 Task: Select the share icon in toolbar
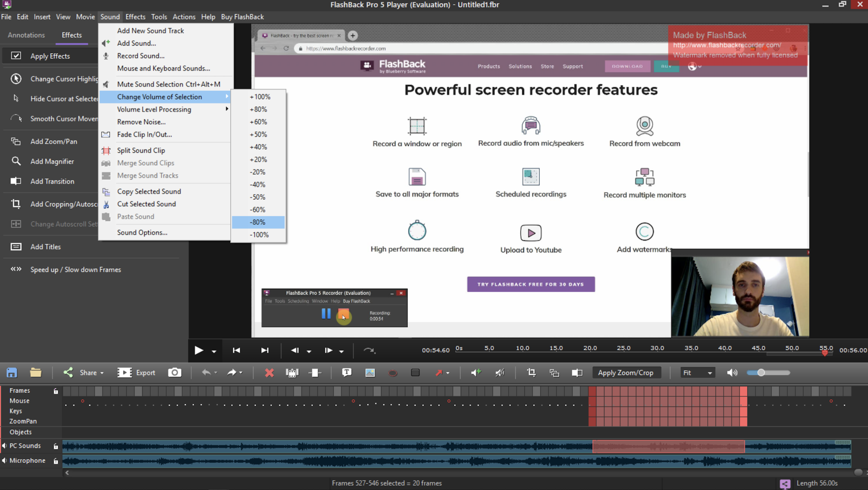tap(67, 373)
